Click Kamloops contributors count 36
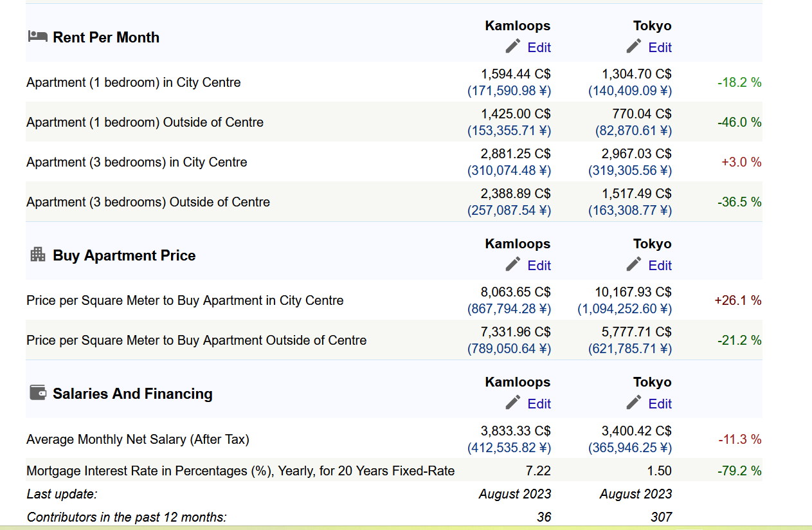 pos(544,517)
